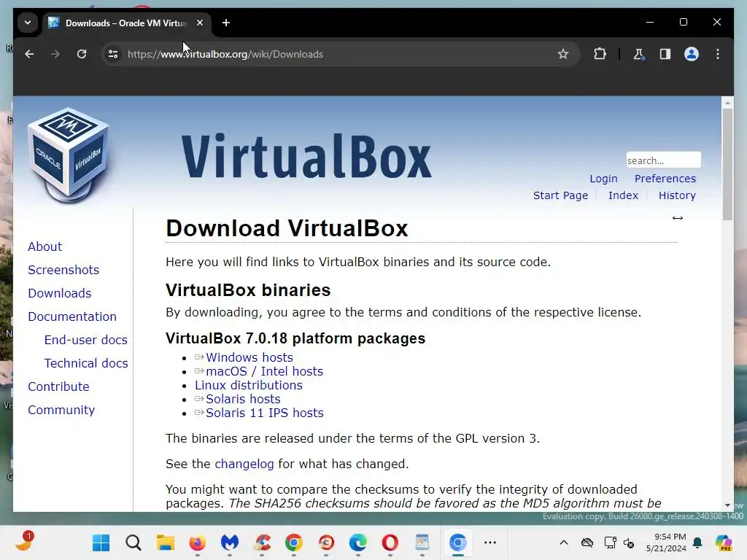
Task: Toggle the browser side panel
Action: pos(665,54)
